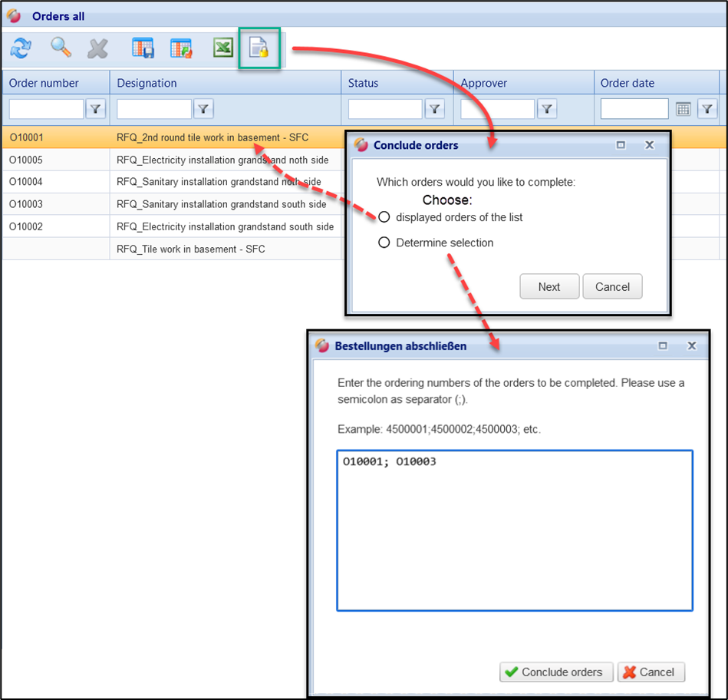The image size is (728, 700).
Task: Open the Order date calendar picker
Action: tap(683, 109)
